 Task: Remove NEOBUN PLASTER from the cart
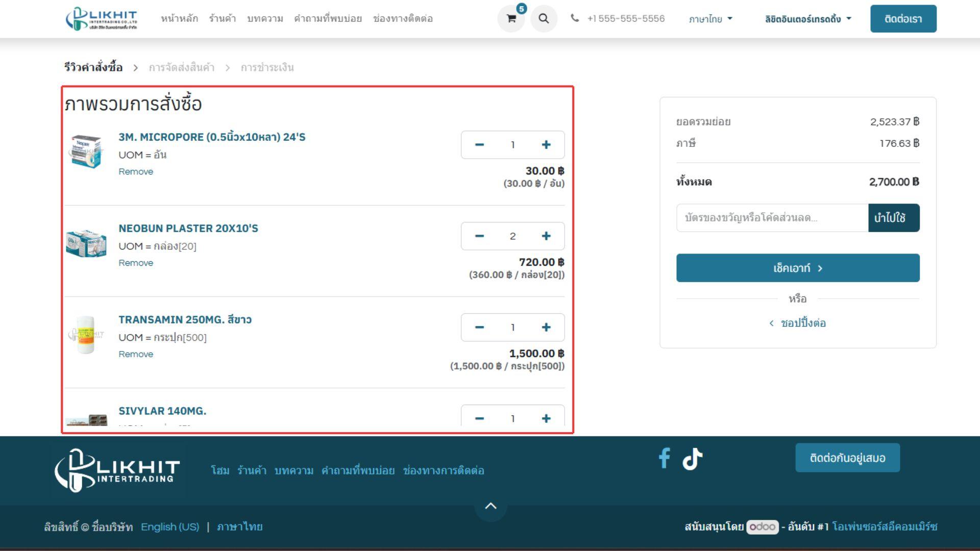click(136, 263)
